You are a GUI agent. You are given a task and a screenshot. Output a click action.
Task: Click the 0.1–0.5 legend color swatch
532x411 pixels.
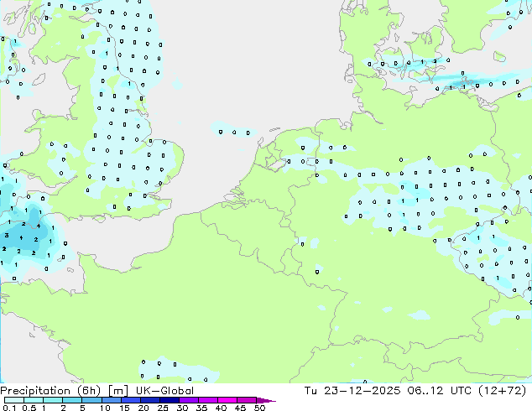[x=14, y=400]
